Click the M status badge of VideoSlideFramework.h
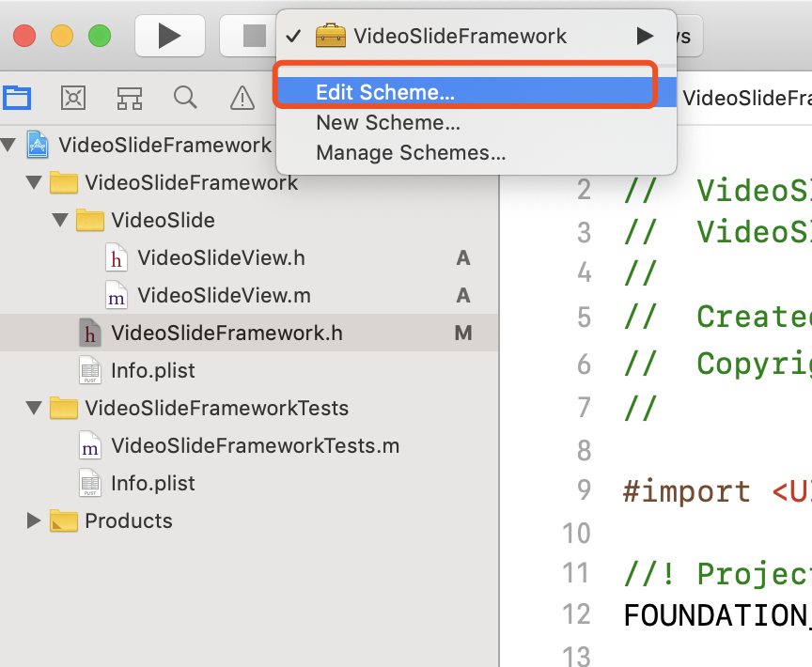Screen dimensions: 812x667 click(463, 333)
